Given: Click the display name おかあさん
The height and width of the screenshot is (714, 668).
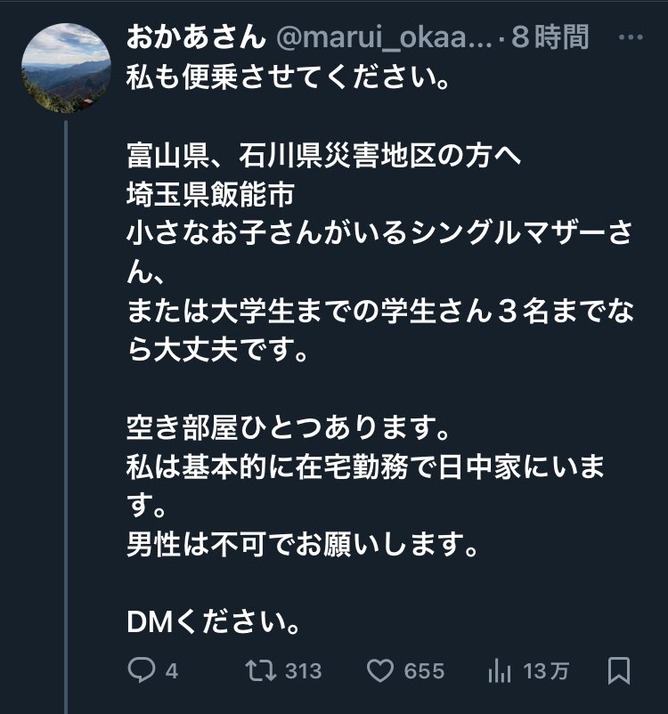Looking at the screenshot, I should point(195,38).
